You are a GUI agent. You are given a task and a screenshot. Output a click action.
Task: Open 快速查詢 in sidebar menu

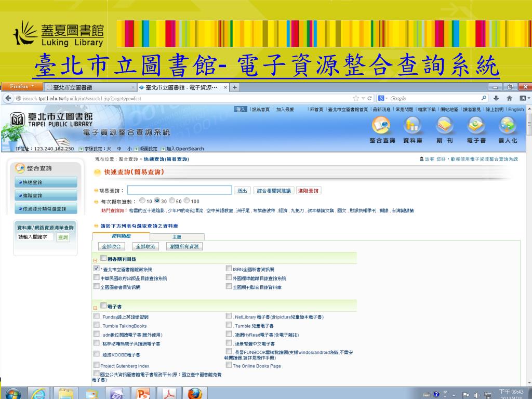(x=46, y=182)
